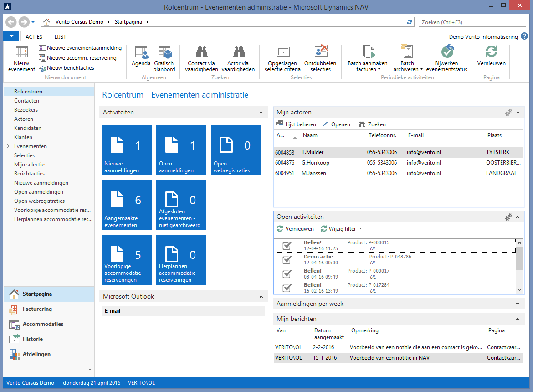This screenshot has width=533, height=392.
Task: Go forward with the navigation arrow
Action: [x=23, y=22]
